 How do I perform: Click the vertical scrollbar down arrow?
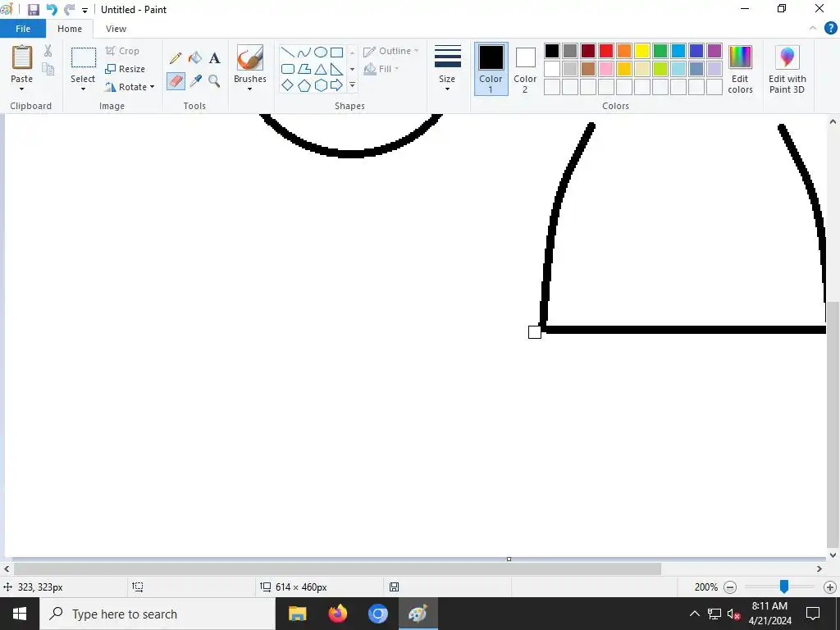[833, 555]
